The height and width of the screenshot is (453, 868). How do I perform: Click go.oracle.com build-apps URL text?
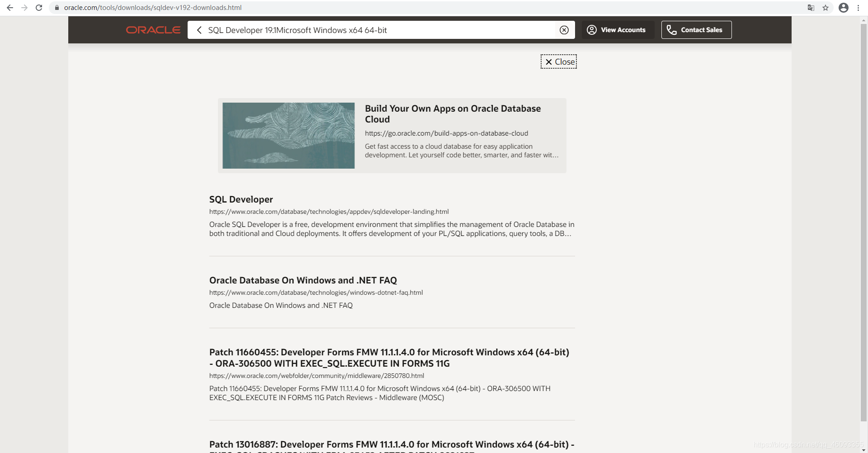coord(446,133)
